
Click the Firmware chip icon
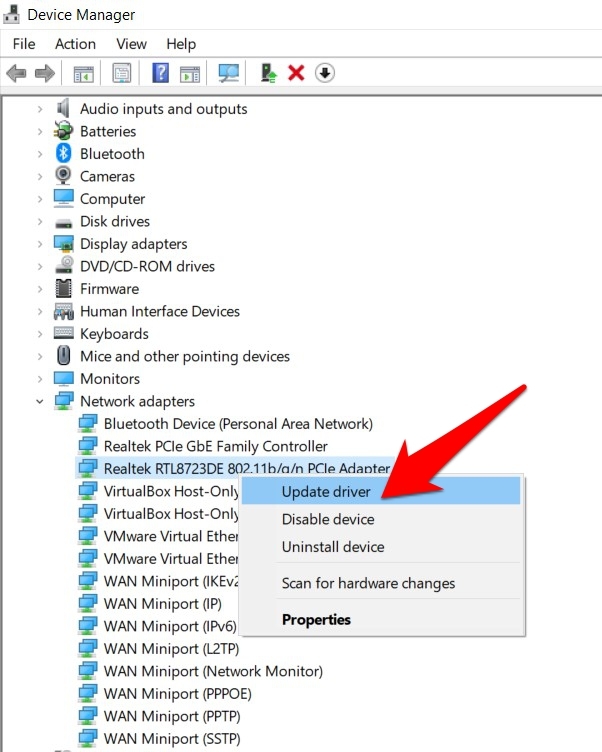(63, 288)
